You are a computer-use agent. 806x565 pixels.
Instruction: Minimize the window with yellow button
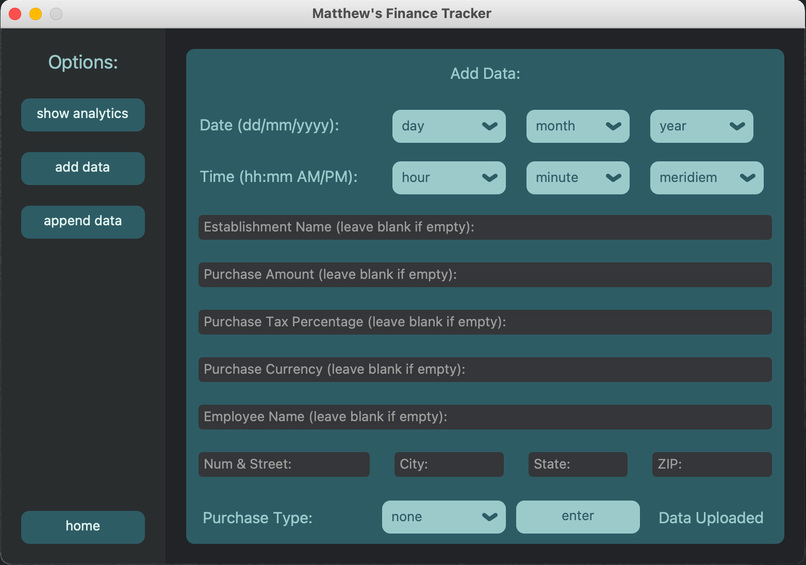[x=35, y=14]
